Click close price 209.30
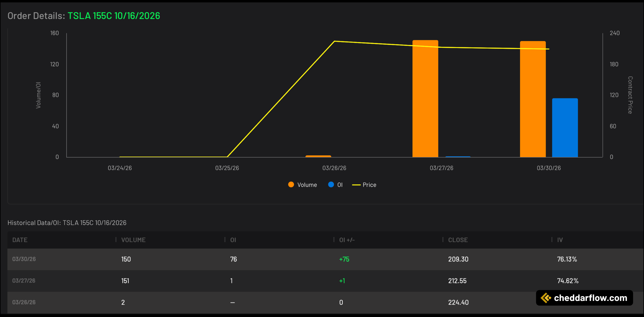The image size is (644, 317). pyautogui.click(x=458, y=259)
